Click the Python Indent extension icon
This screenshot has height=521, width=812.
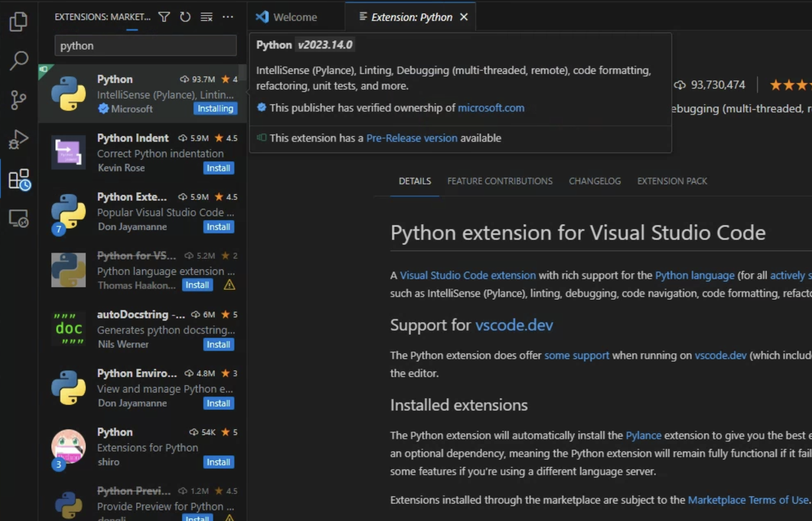pos(69,152)
